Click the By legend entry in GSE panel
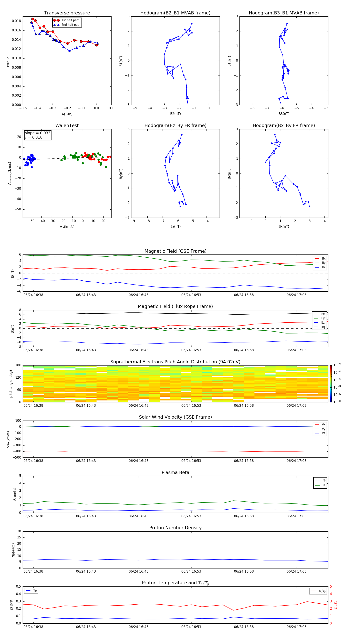The height and width of the screenshot is (644, 351). 320,263
